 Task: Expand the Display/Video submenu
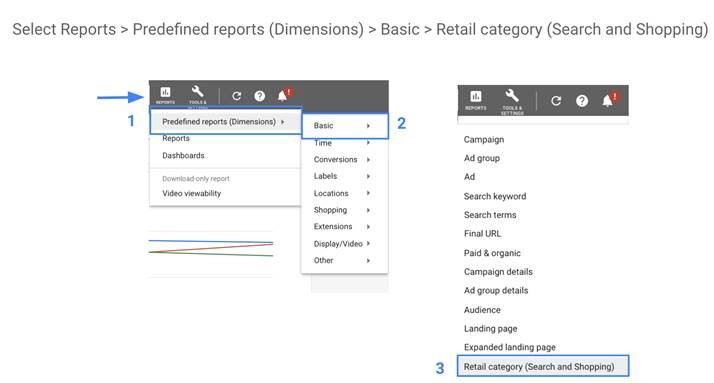[x=345, y=244]
